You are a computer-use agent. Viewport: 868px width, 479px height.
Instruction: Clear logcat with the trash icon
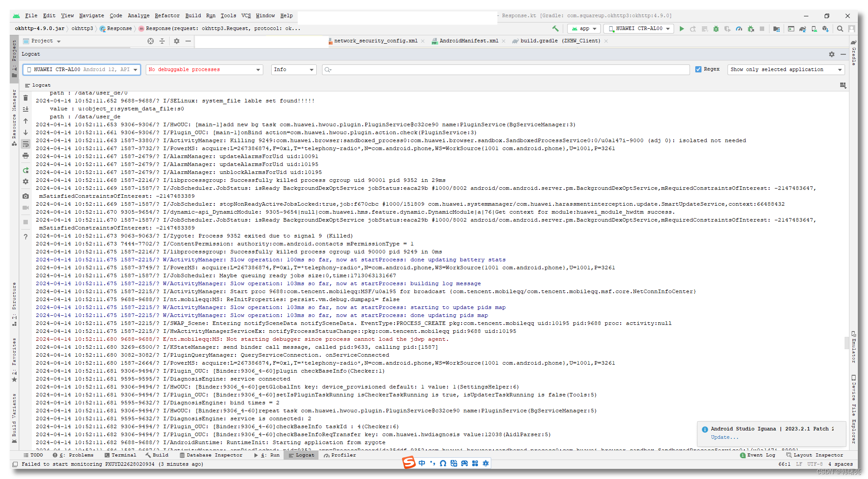tap(26, 98)
